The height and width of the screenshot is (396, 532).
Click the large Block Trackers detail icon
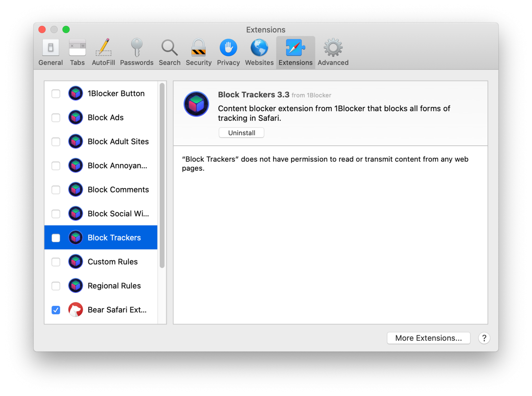196,104
